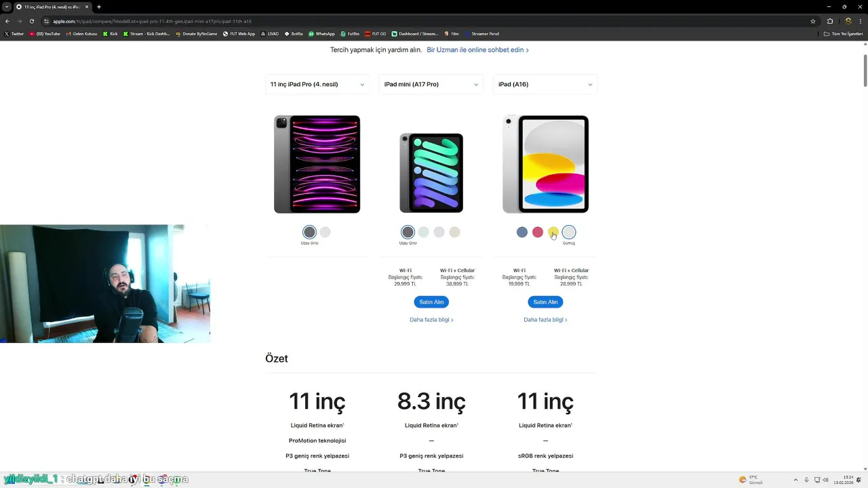
Task: Select Space Gray color for iPad Pro
Action: [309, 232]
